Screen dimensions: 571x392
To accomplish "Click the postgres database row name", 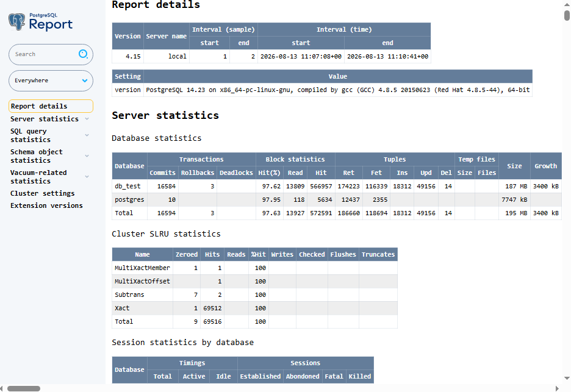I will tap(129, 200).
